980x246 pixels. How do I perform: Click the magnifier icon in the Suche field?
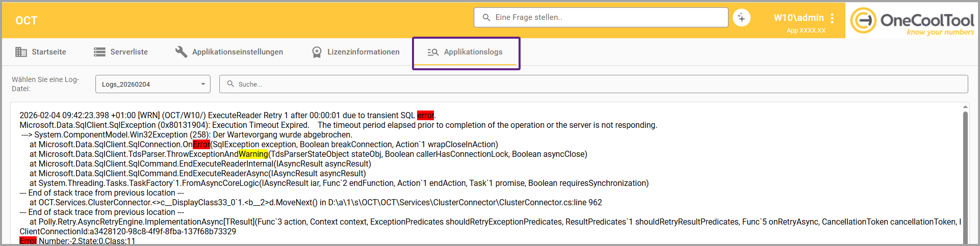(230, 84)
